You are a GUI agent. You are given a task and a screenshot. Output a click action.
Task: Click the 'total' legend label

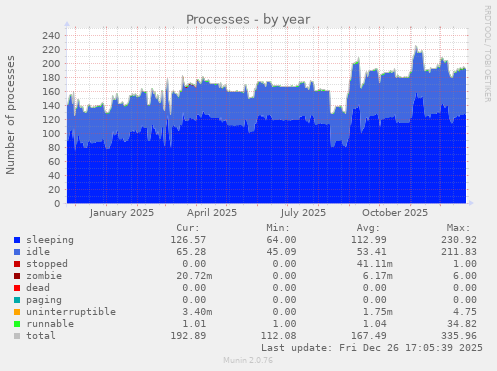point(41,336)
